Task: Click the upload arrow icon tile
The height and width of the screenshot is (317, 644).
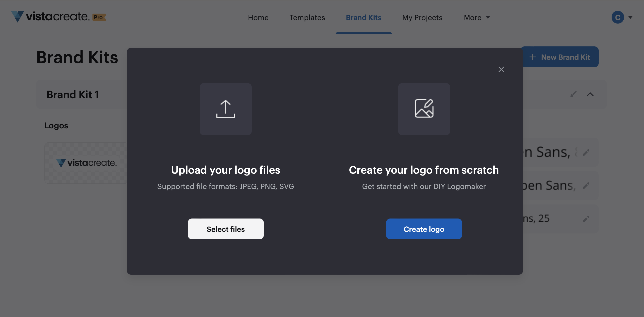Action: click(x=225, y=109)
